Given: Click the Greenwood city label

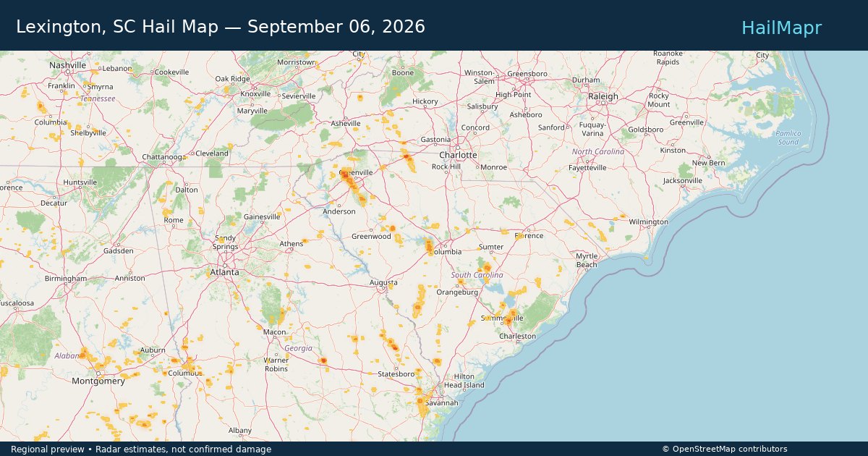Looking at the screenshot, I should 371,237.
